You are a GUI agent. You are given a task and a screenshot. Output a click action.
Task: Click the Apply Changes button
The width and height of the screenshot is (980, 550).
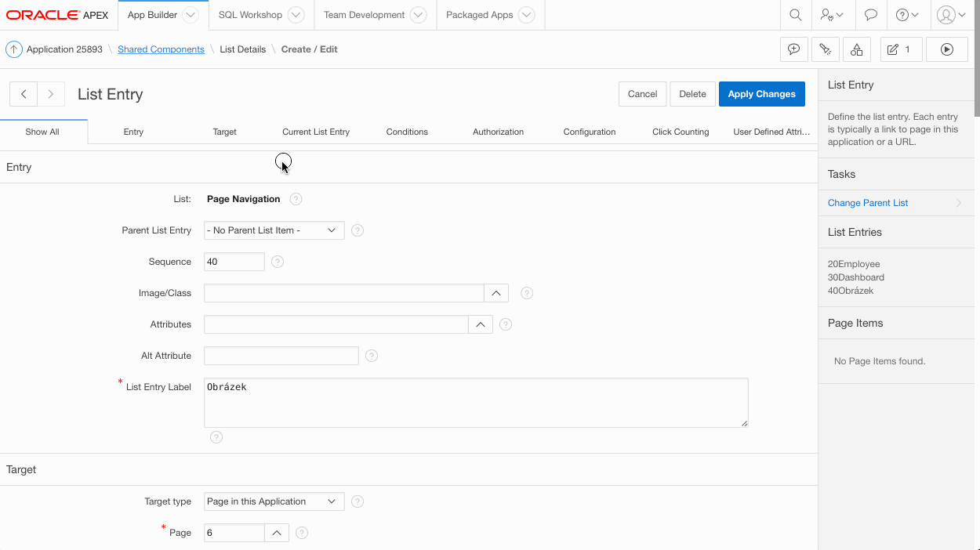761,94
